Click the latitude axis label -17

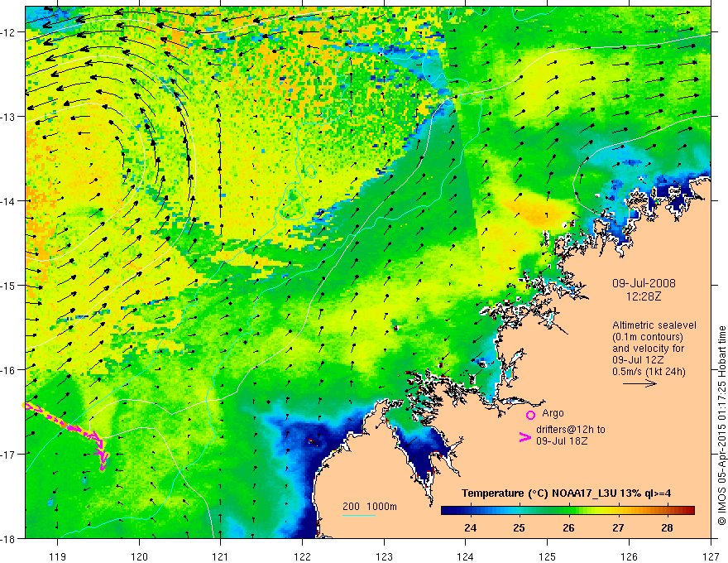tap(8, 454)
